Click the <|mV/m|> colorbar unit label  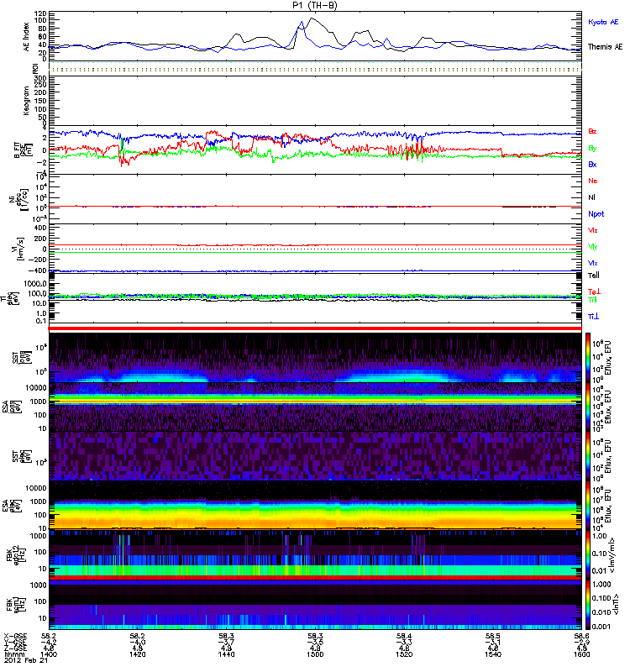(614, 555)
